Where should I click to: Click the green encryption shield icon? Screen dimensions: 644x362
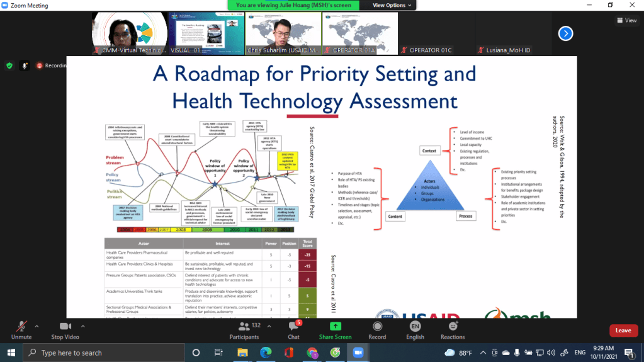point(9,65)
